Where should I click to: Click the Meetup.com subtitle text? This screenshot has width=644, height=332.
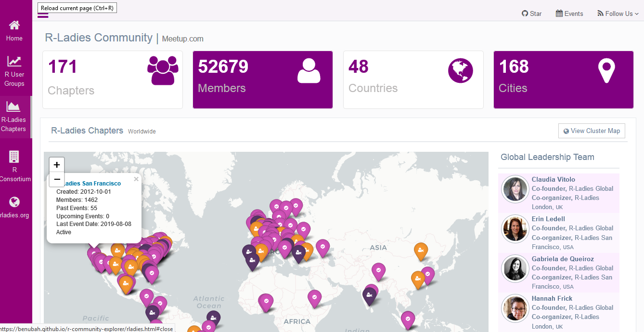(182, 39)
